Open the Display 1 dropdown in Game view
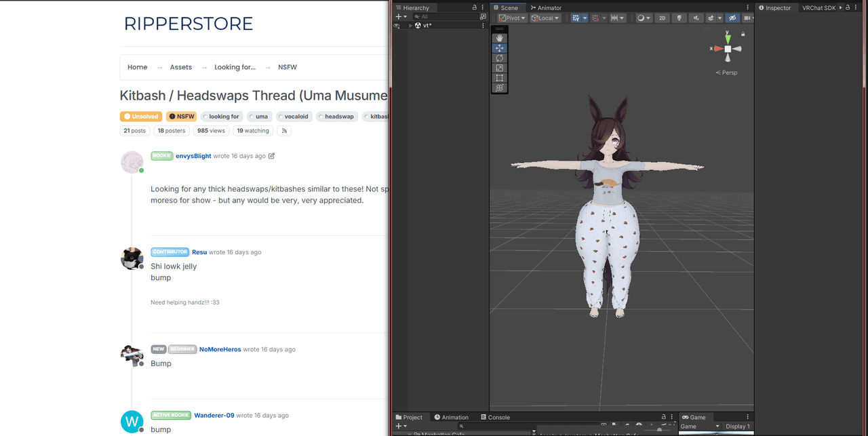The height and width of the screenshot is (436, 868). pyautogui.click(x=738, y=427)
